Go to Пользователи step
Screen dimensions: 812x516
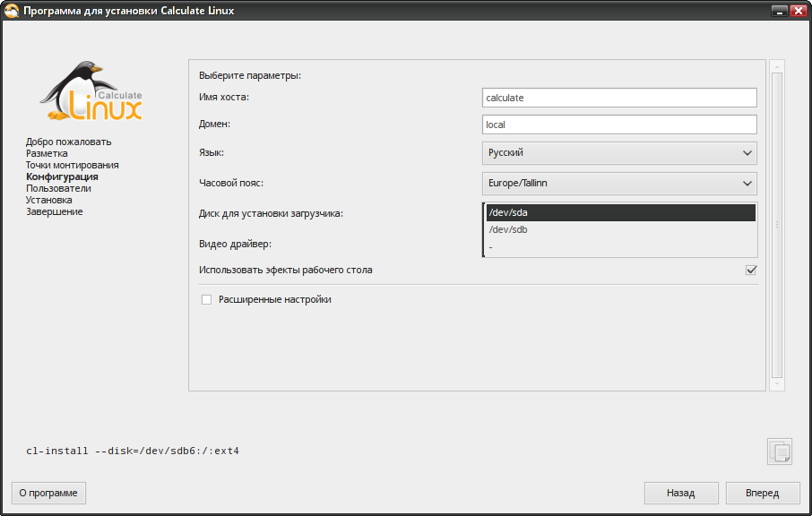click(58, 188)
